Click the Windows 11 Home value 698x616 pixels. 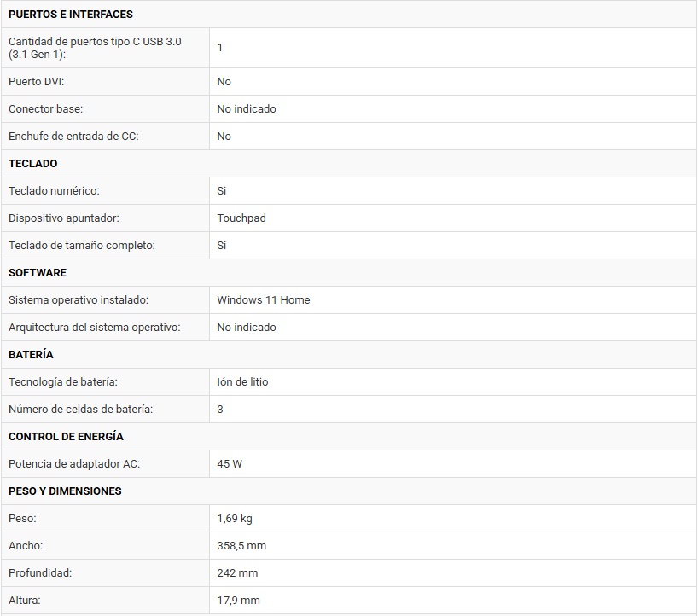(x=264, y=300)
